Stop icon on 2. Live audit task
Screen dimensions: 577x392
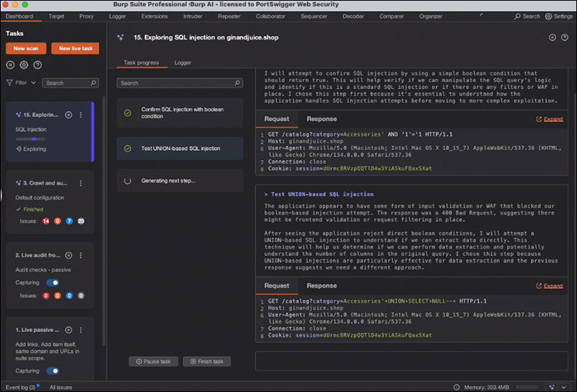(x=69, y=255)
